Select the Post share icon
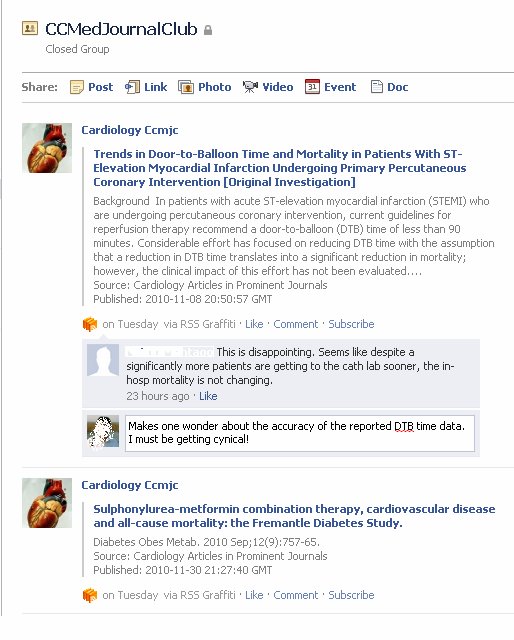Screen dimensions: 514x640 coord(77,87)
